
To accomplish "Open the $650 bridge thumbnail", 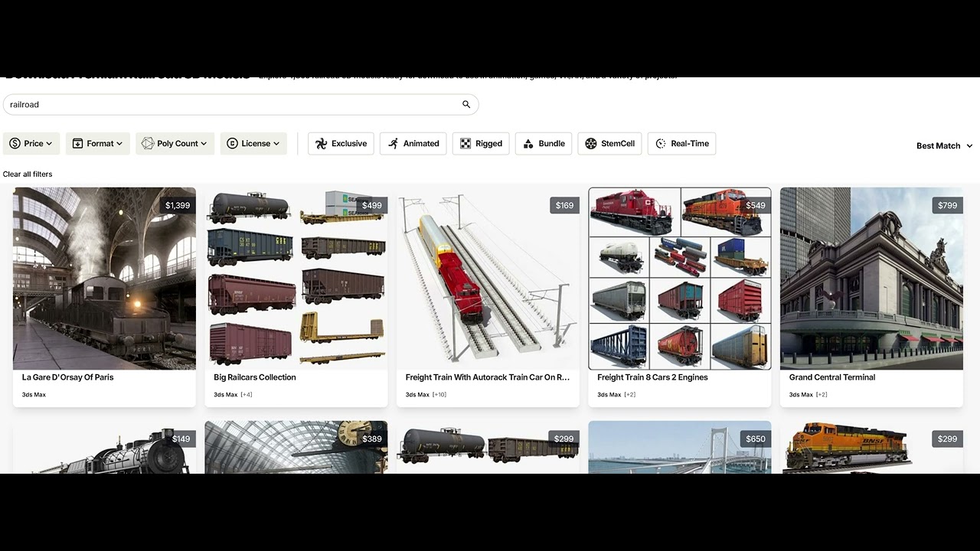I will [680, 448].
